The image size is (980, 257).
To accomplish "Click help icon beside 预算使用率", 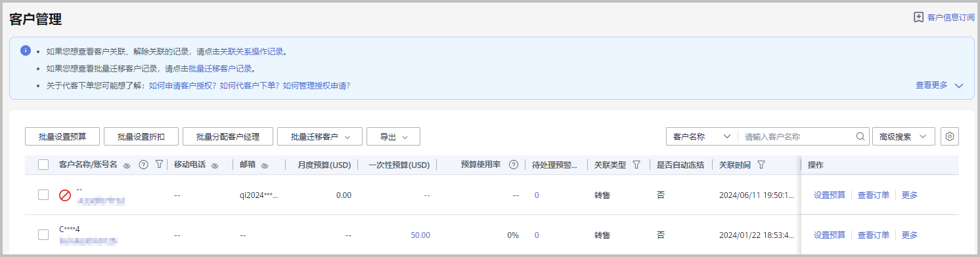I will point(514,165).
